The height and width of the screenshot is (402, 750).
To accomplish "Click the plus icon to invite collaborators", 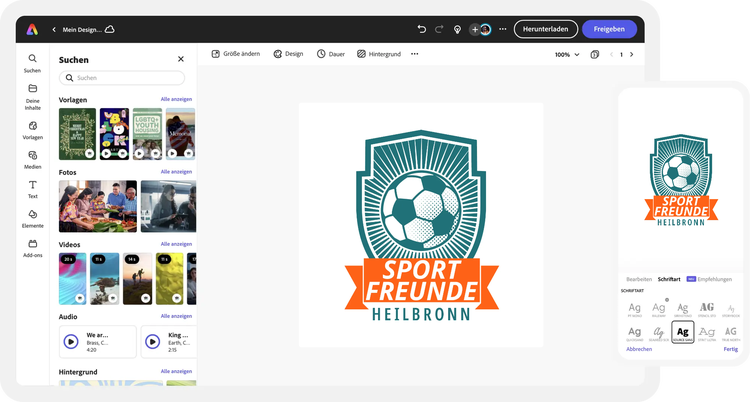I will click(474, 30).
